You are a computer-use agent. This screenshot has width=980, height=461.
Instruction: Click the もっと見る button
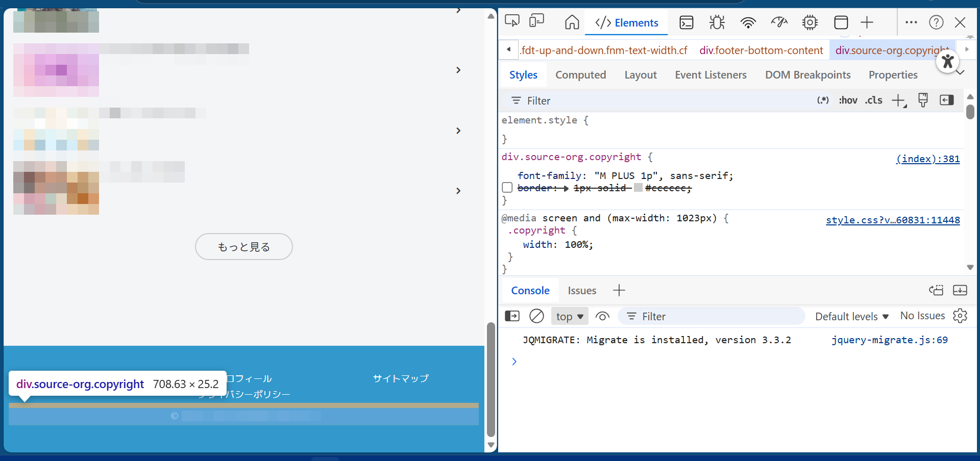(244, 247)
